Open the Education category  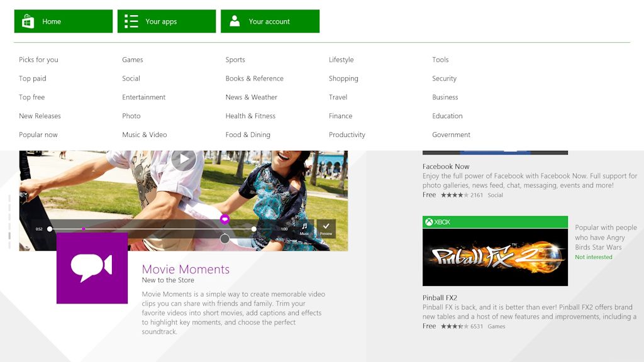pos(447,116)
